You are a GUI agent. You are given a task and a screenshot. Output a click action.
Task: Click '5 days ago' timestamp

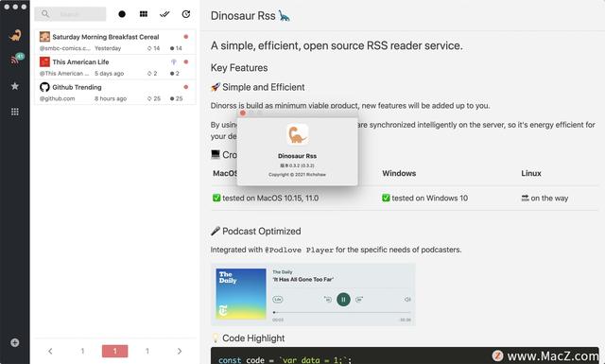point(110,74)
